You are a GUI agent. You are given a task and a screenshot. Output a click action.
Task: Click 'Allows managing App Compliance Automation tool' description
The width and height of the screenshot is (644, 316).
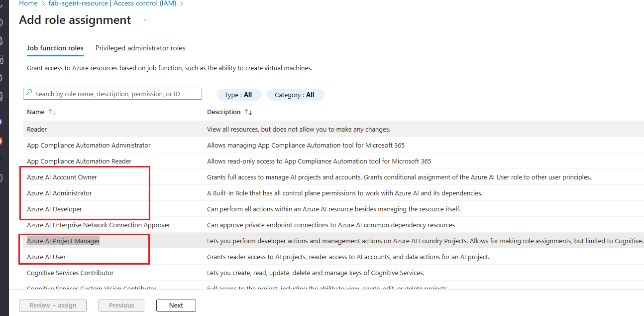306,145
